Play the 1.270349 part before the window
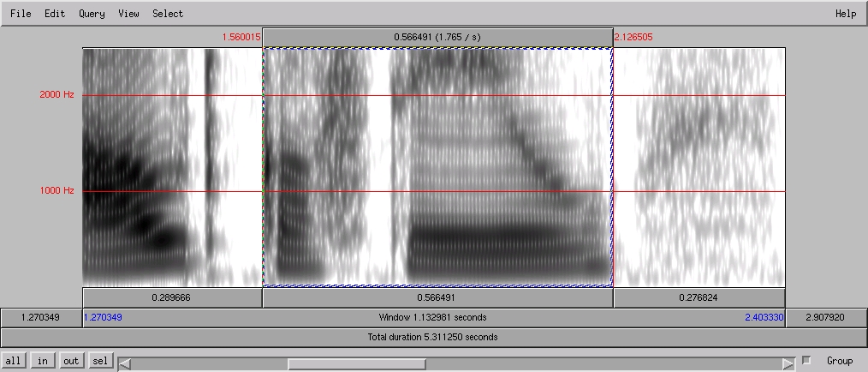 click(x=42, y=318)
